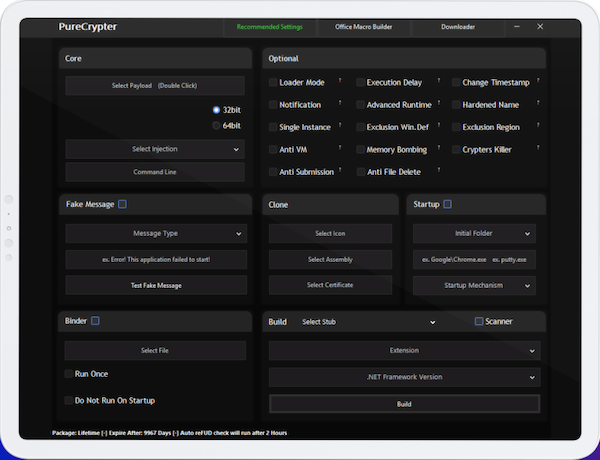Click the Test Fake Message button
The image size is (600, 460).
coord(155,285)
